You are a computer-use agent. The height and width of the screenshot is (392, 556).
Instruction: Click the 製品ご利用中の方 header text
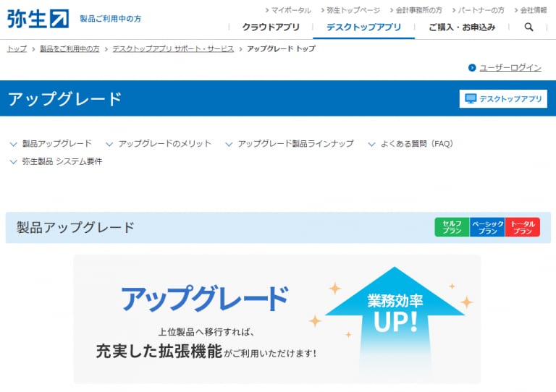[110, 19]
